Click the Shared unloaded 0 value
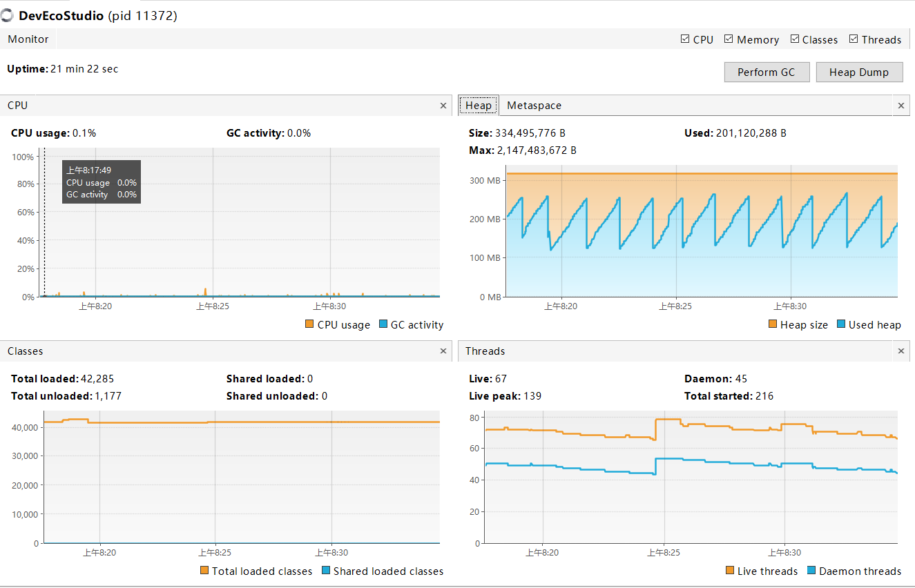Viewport: 915px width, 588px height. click(324, 396)
